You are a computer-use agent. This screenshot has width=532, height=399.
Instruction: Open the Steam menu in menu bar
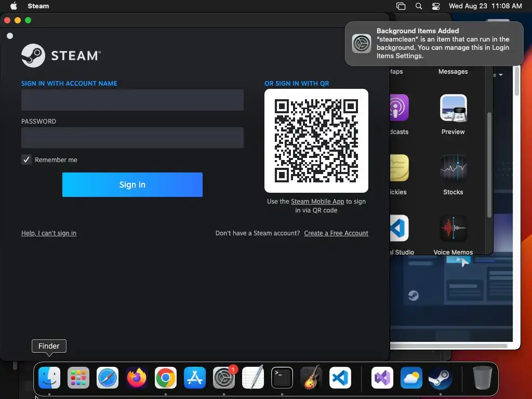coord(38,6)
